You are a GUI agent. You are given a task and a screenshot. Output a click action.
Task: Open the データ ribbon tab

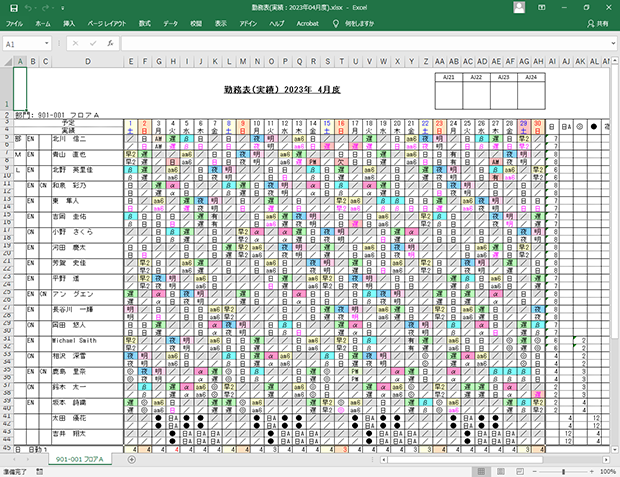coord(170,24)
